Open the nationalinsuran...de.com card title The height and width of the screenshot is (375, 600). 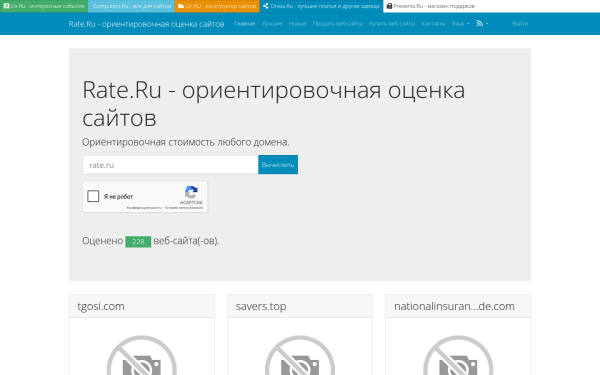(x=454, y=306)
